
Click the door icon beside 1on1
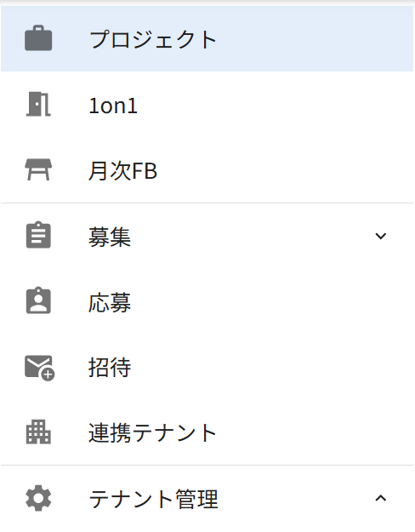click(x=38, y=104)
